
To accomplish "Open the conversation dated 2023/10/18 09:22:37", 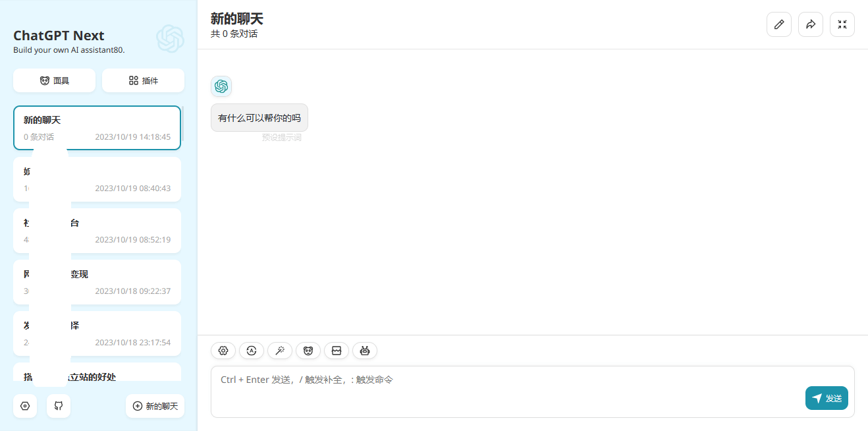I will coord(97,282).
